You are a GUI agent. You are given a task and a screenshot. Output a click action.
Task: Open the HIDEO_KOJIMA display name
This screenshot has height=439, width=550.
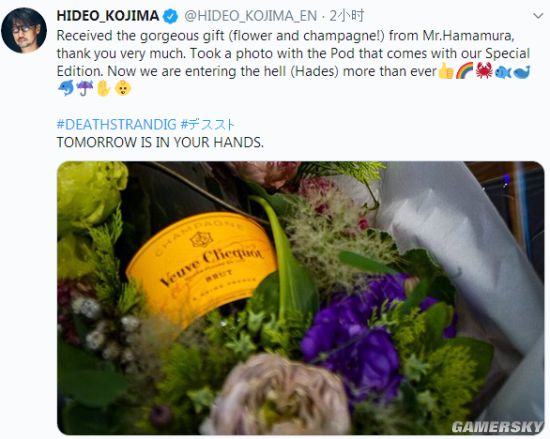(x=108, y=16)
